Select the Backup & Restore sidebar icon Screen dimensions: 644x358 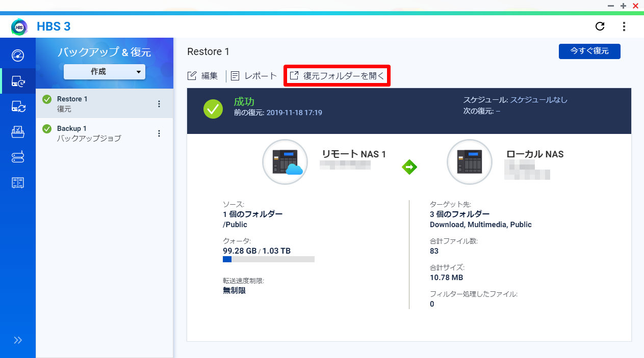point(18,81)
